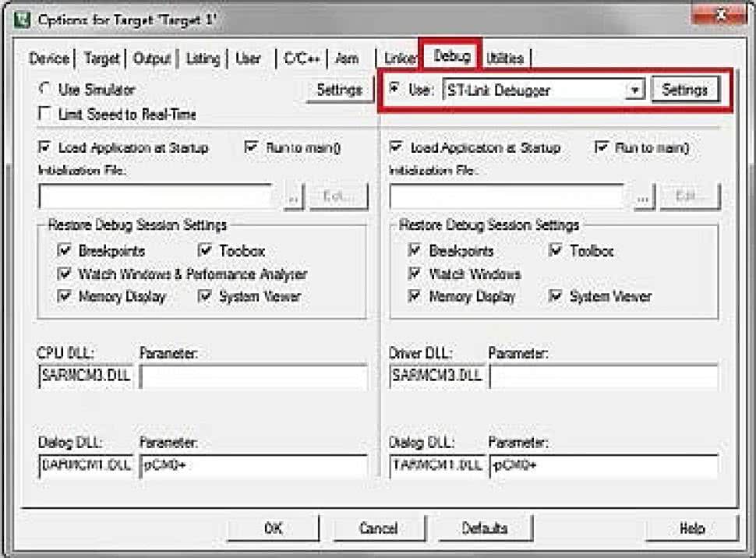
Task: Go to the Device tab
Action: pyautogui.click(x=48, y=58)
